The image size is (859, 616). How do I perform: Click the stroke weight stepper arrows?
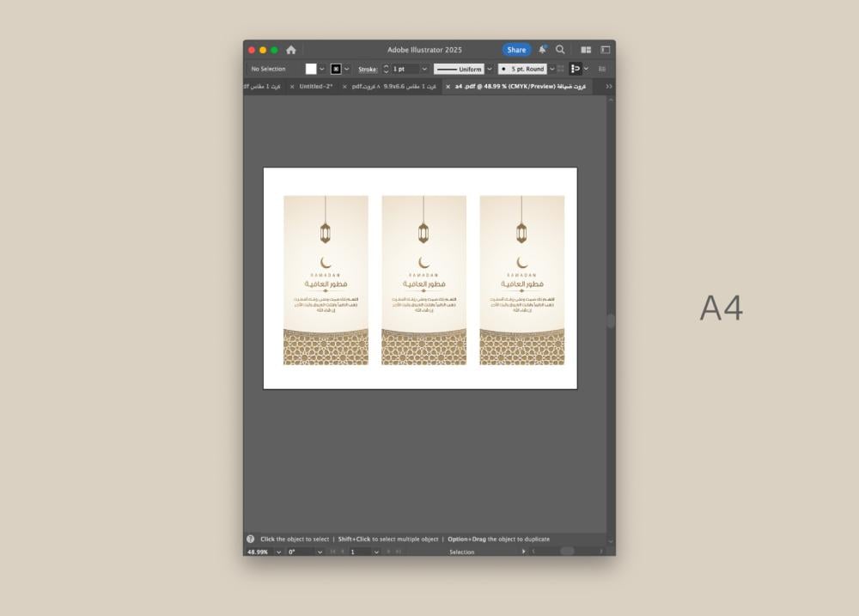[x=386, y=69]
